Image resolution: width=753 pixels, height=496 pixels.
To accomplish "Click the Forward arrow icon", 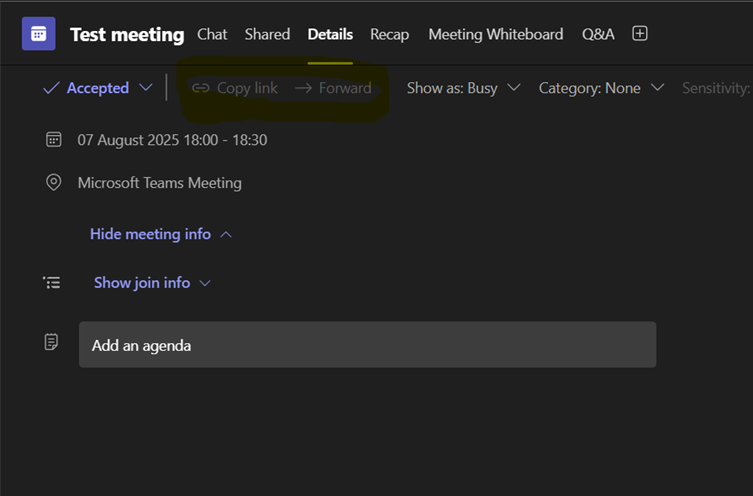I will coord(303,88).
